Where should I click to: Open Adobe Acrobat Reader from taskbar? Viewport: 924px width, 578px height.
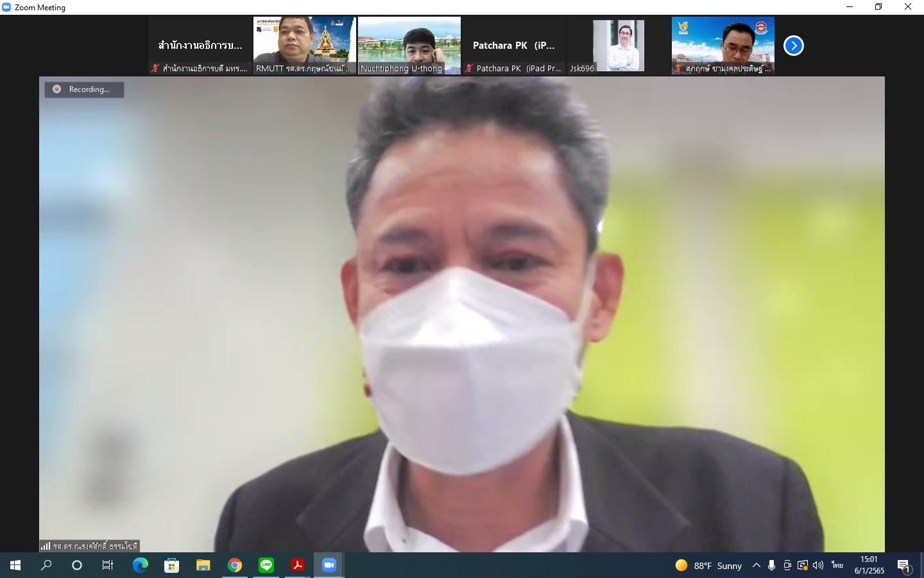click(x=298, y=565)
